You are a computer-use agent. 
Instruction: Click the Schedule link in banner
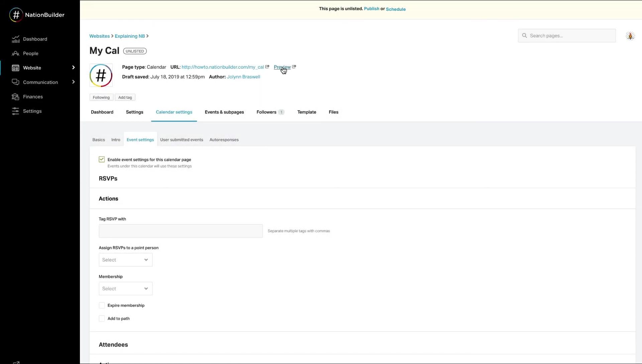[x=396, y=9]
